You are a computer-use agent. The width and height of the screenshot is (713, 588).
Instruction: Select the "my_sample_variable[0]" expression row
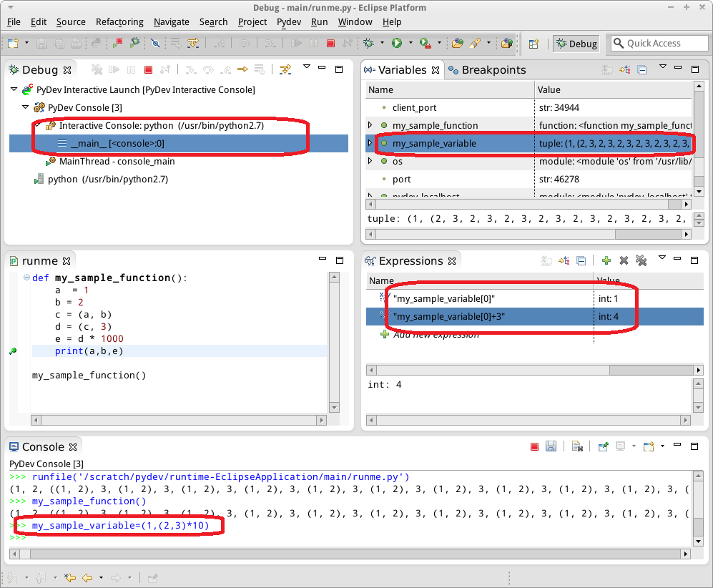[535, 299]
